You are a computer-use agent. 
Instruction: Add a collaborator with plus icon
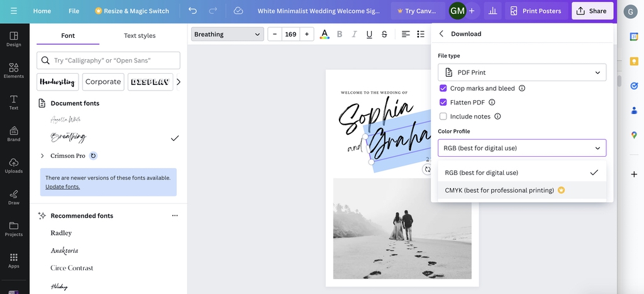pyautogui.click(x=472, y=11)
